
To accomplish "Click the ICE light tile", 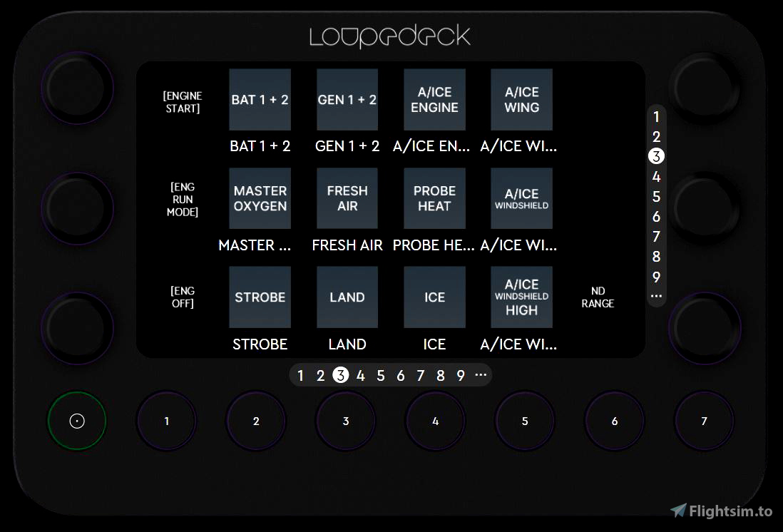I will (434, 297).
